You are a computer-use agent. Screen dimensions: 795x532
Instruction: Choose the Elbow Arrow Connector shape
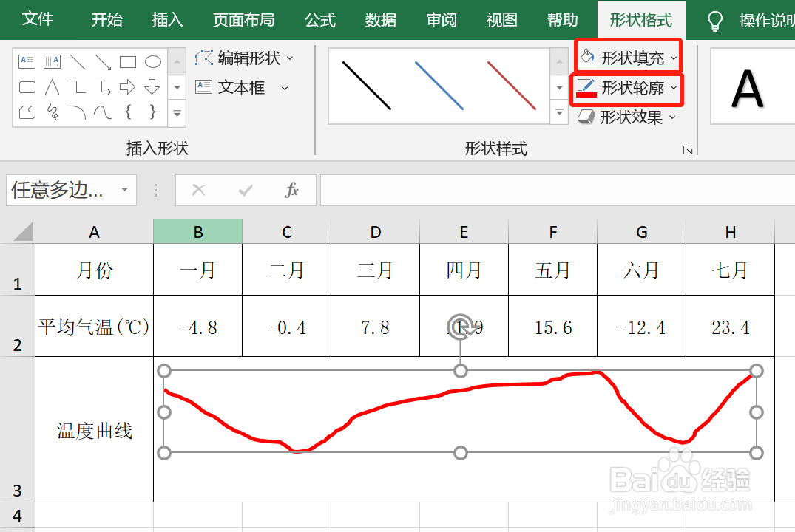pos(103,87)
